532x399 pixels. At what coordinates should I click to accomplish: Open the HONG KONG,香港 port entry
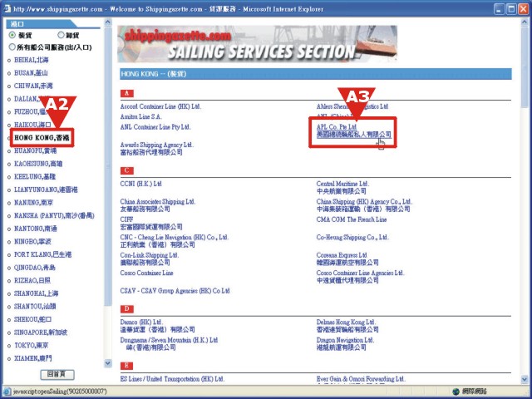point(42,137)
